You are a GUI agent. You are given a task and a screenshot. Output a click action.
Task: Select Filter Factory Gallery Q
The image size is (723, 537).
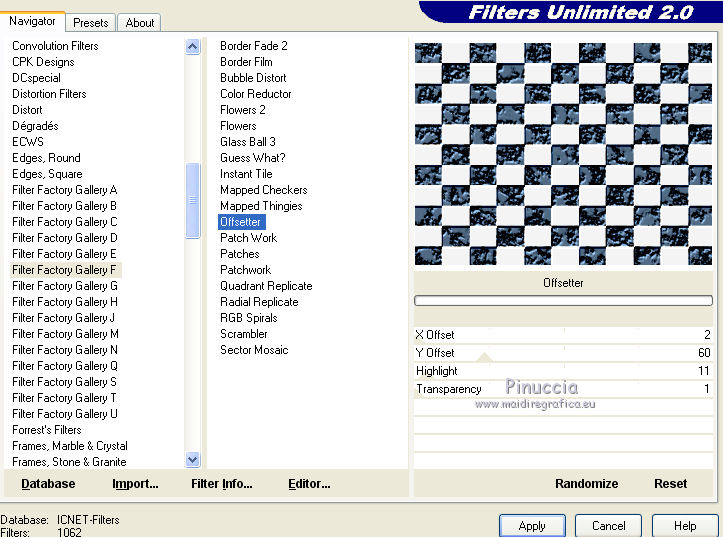[x=65, y=366]
